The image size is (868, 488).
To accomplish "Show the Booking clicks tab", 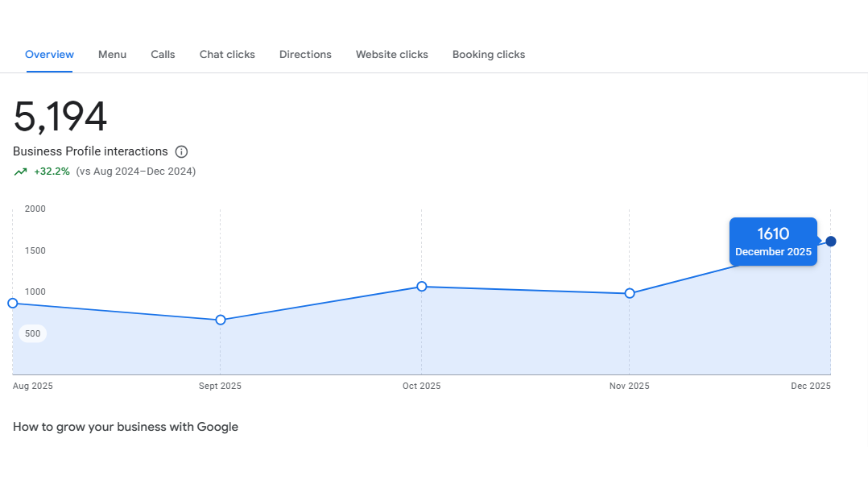I will 489,55.
